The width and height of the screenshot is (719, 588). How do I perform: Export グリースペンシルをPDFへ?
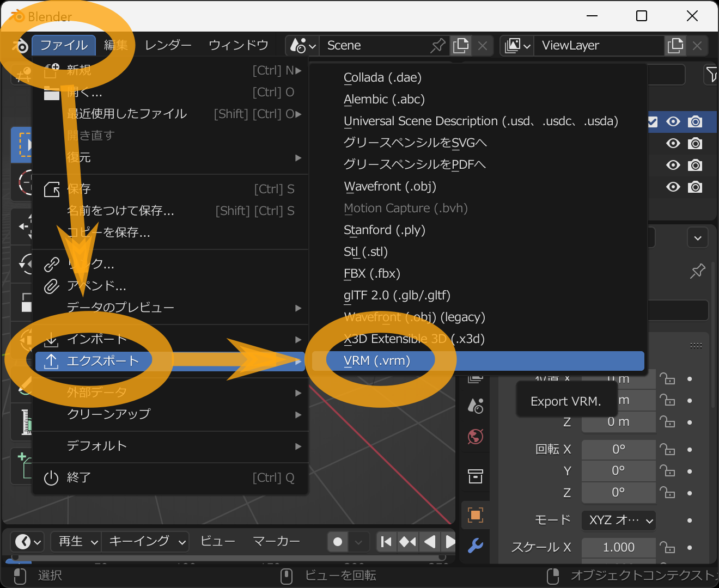(478, 164)
